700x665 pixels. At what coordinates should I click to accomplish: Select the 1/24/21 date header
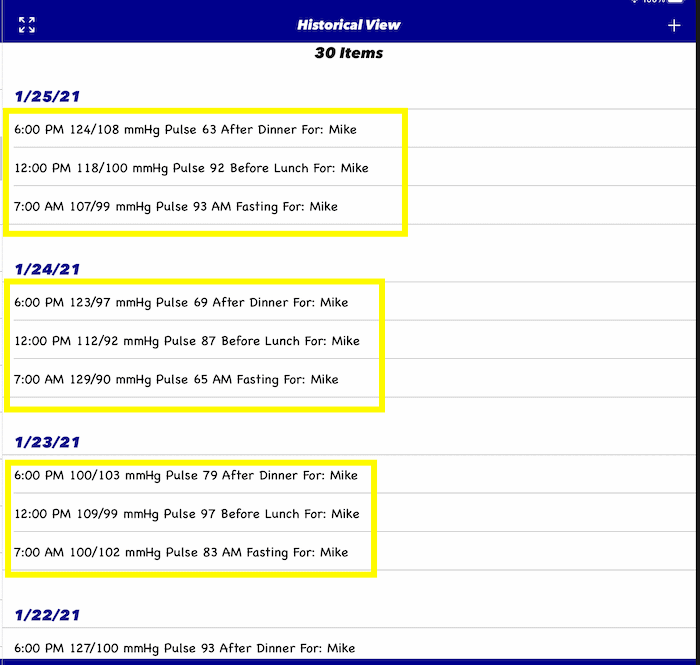[47, 269]
